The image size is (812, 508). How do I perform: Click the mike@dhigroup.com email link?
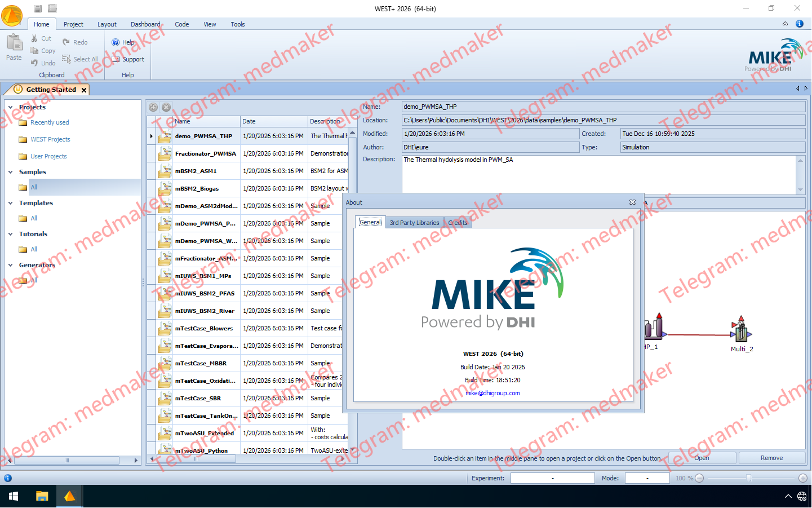pyautogui.click(x=492, y=393)
